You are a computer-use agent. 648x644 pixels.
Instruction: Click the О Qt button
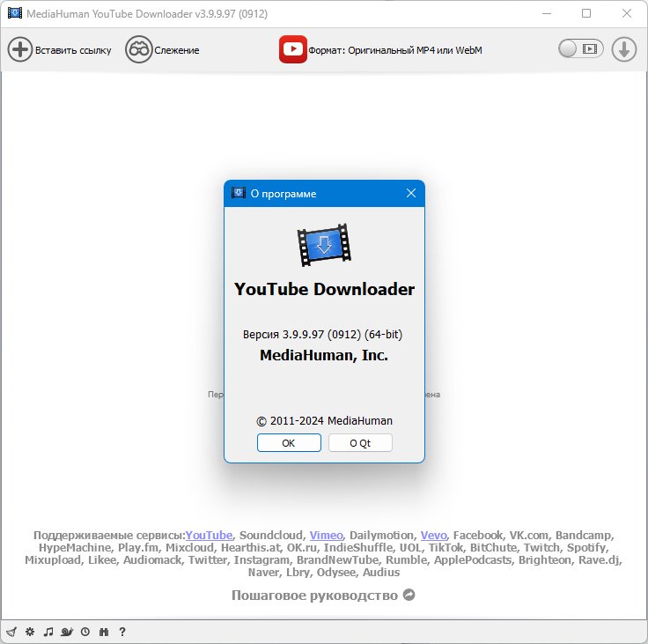(360, 443)
